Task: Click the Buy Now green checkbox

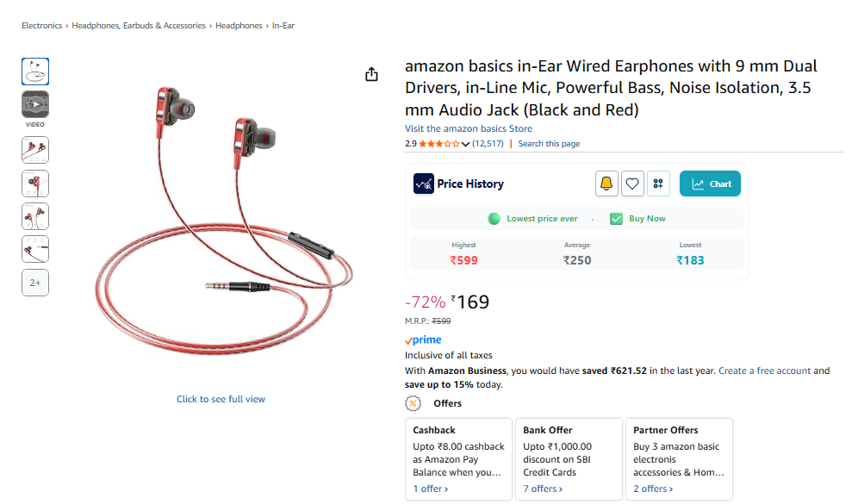Action: [x=616, y=219]
